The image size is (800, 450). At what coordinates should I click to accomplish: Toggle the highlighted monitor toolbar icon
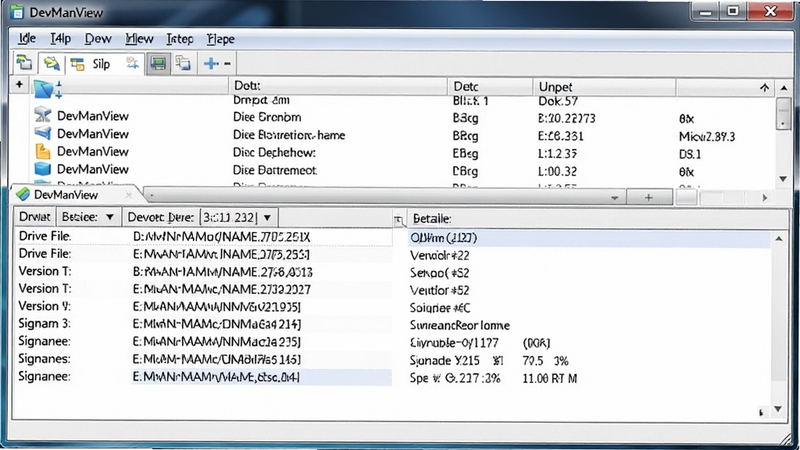coord(158,64)
